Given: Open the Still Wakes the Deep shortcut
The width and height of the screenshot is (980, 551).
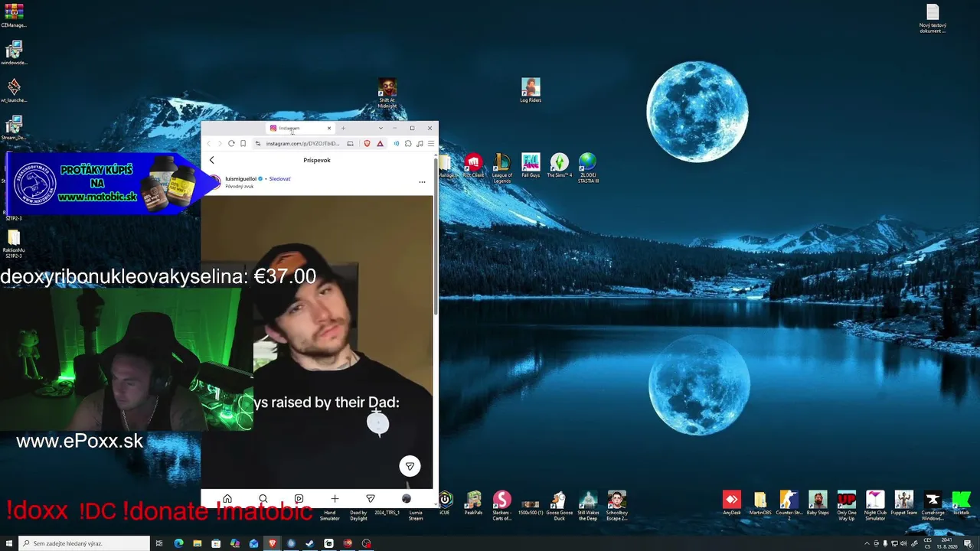Looking at the screenshot, I should [x=588, y=505].
